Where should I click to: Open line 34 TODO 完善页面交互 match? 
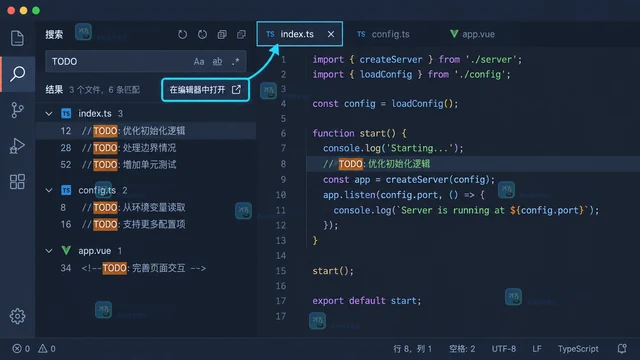tap(146, 268)
